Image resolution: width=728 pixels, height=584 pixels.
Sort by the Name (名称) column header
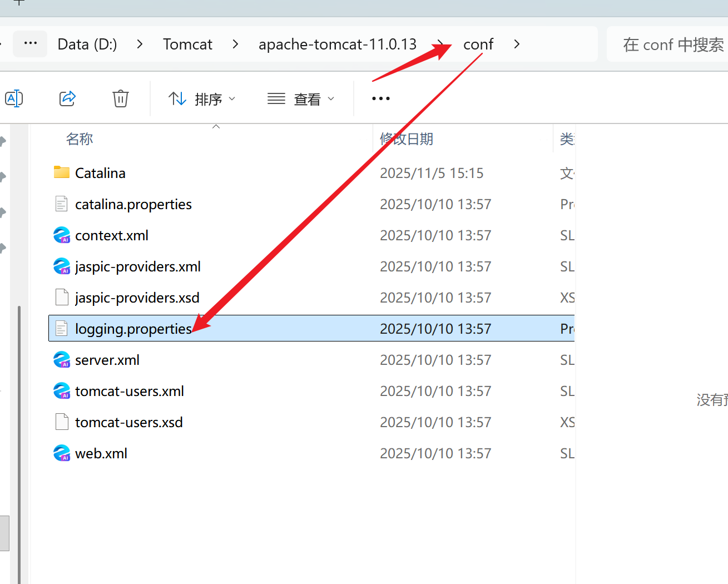click(80, 139)
